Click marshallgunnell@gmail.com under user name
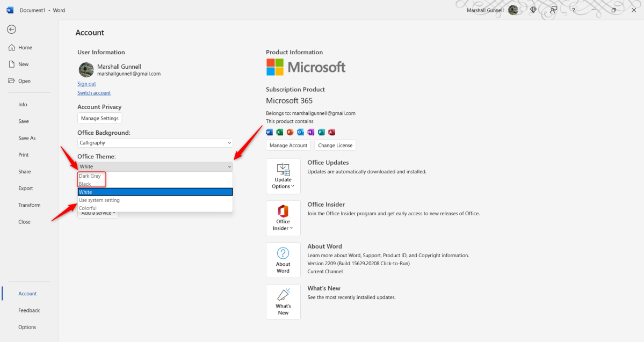Image resolution: width=644 pixels, height=342 pixels. coord(129,74)
